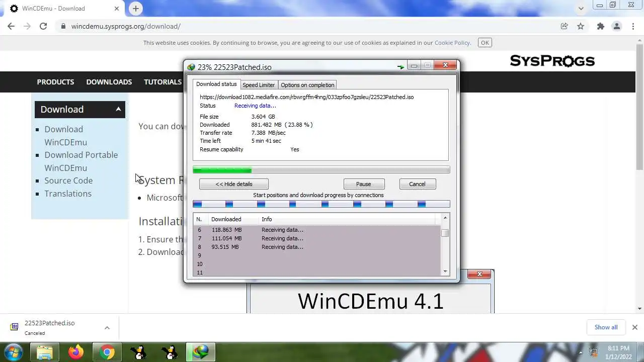The height and width of the screenshot is (362, 644).
Task: Click the mediafire download URL text
Action: (x=306, y=97)
